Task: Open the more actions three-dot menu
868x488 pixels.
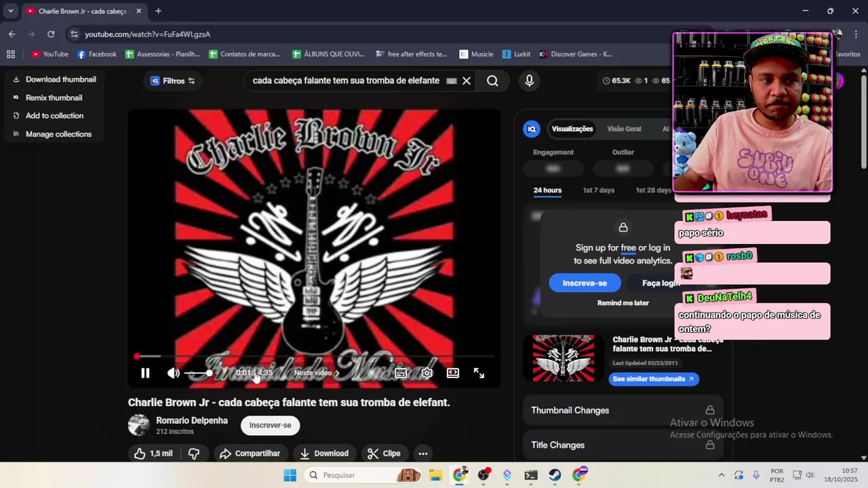Action: 422,453
